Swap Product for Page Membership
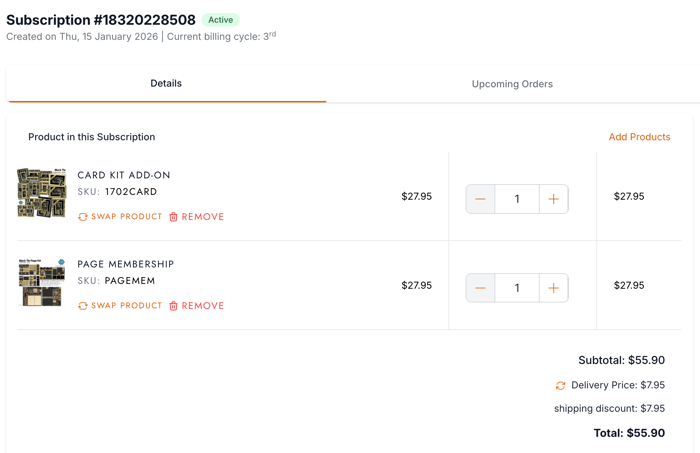 (126, 306)
